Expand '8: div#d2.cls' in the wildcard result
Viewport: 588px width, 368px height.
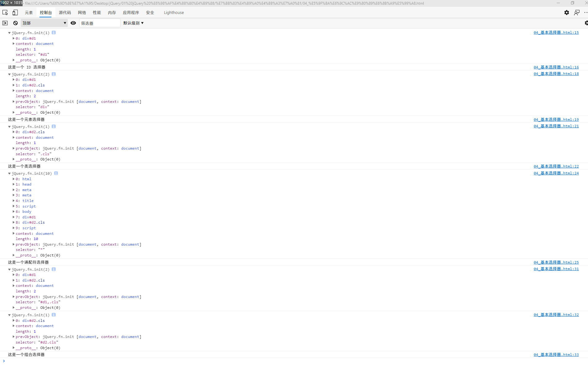coord(13,222)
